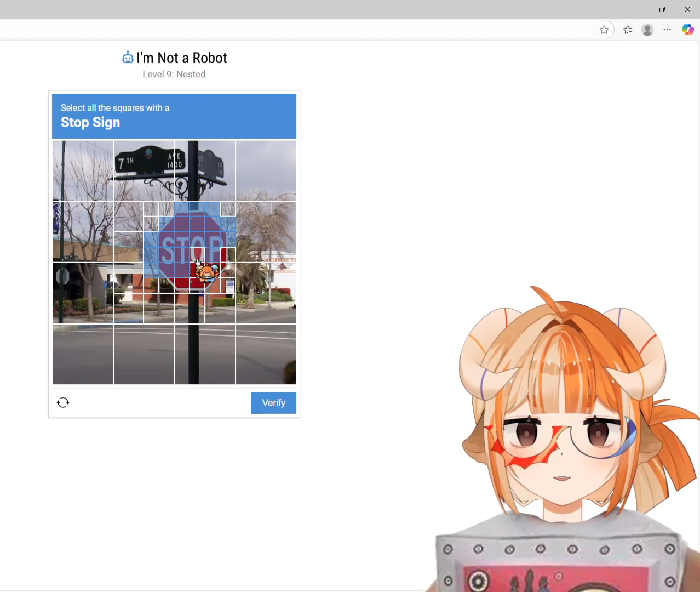Minimize the browser window
Viewport: 700px width, 592px height.
pos(637,9)
